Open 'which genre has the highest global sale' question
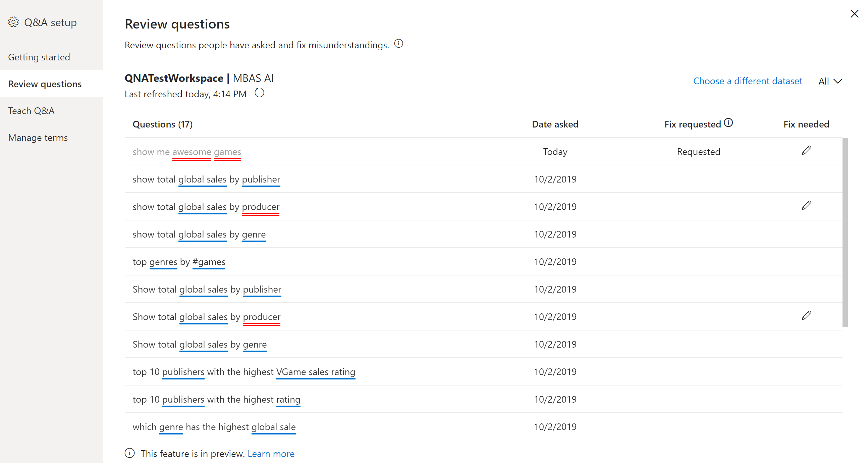 (214, 427)
